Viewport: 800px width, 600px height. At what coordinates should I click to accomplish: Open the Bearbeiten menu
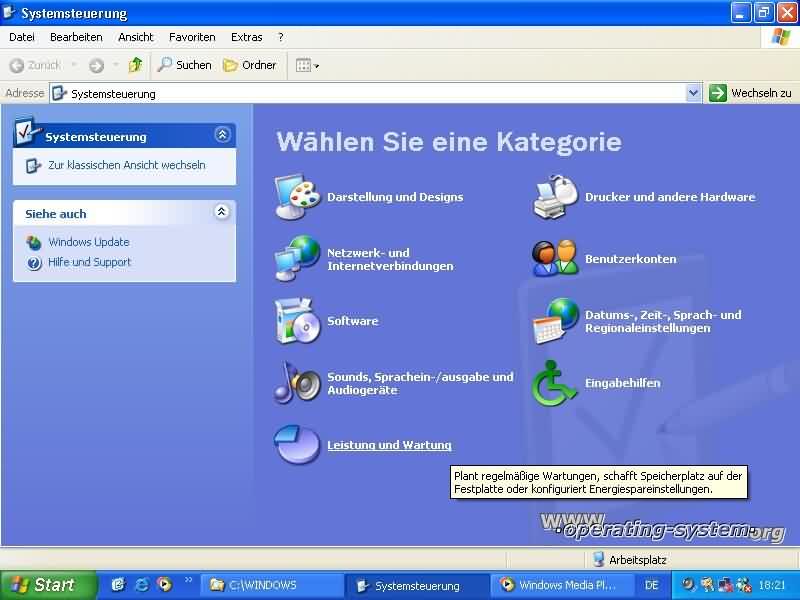(x=76, y=37)
